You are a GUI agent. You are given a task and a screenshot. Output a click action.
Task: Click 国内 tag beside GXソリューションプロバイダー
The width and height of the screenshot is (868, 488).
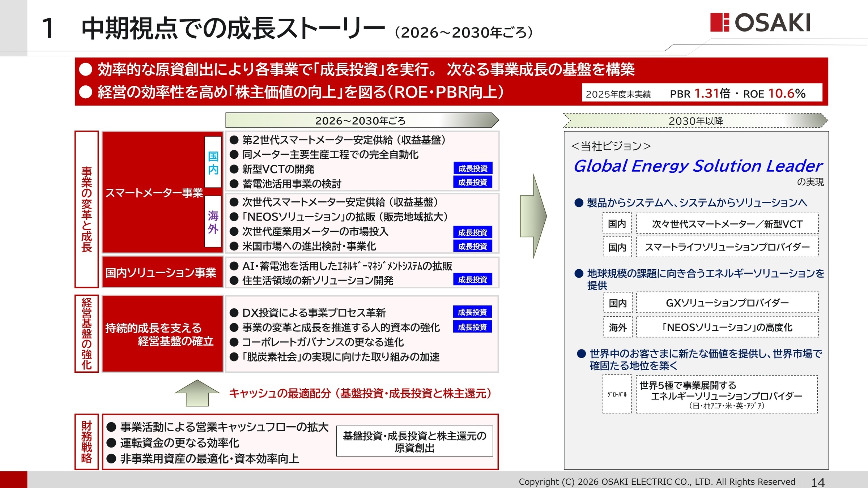tap(618, 303)
